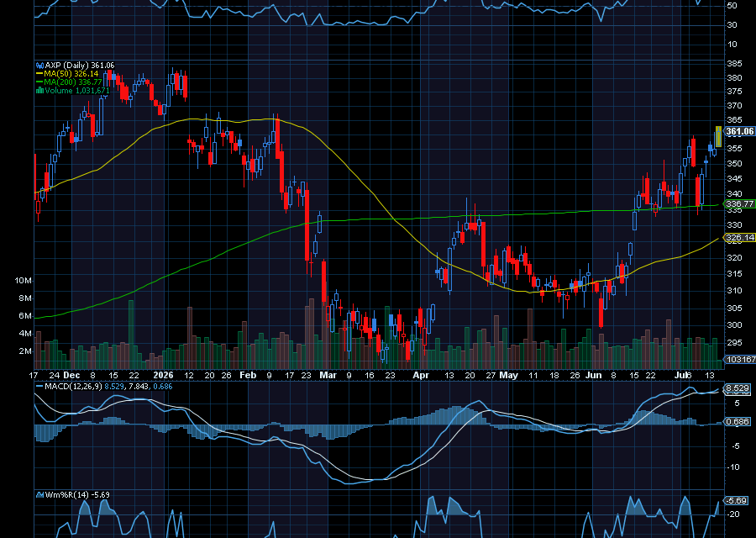Click the 24 date label before Dec
Image resolution: width=756 pixels, height=538 pixels.
pyautogui.click(x=54, y=375)
